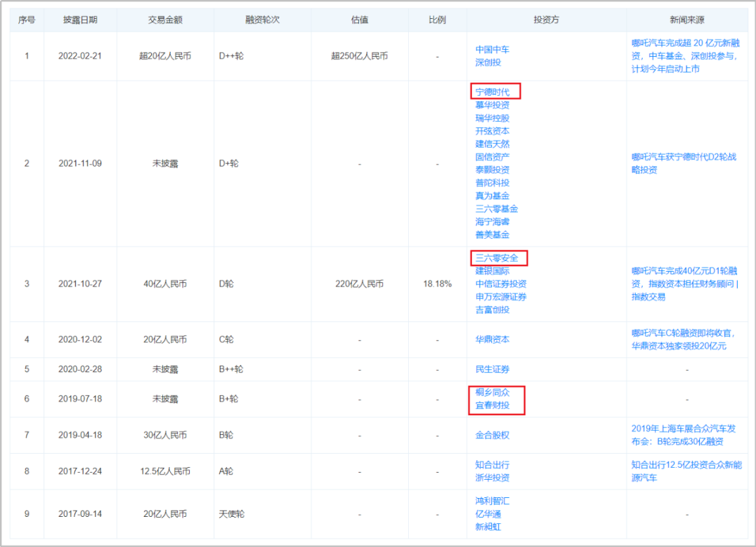
Task: Open the 知合出行 investor link
Action: click(x=494, y=464)
